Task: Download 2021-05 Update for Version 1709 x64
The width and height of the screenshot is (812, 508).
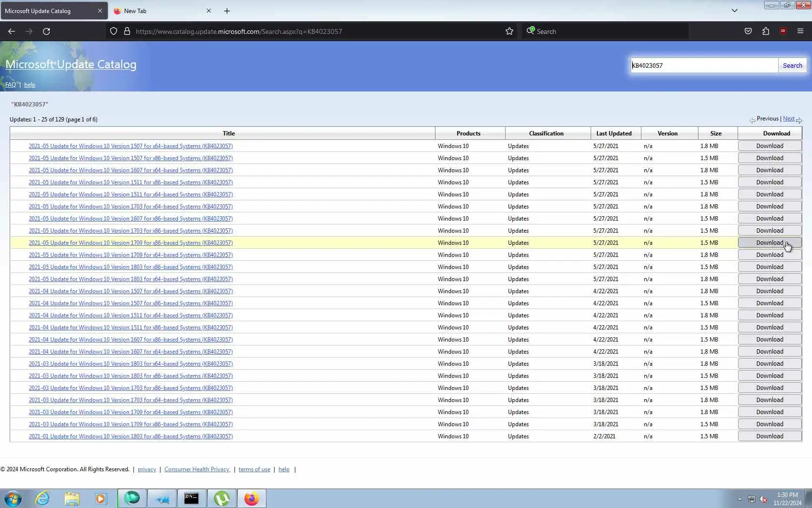Action: click(x=769, y=255)
